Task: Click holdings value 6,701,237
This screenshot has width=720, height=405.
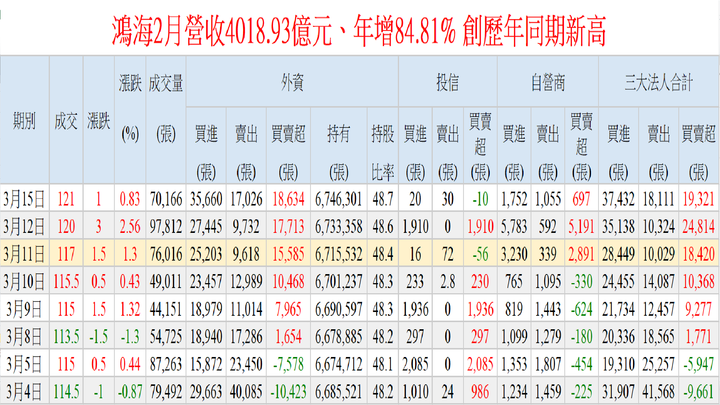Action: [338, 281]
